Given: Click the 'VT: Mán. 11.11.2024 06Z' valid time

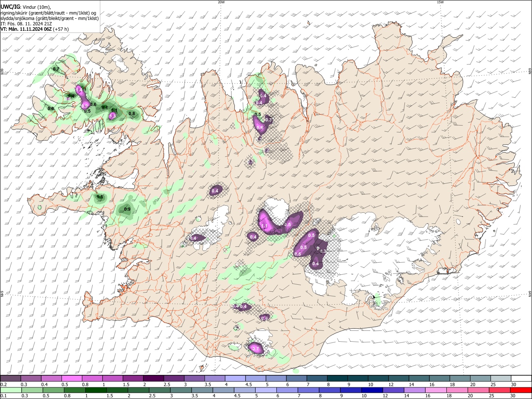Looking at the screenshot, I should (x=26, y=29).
